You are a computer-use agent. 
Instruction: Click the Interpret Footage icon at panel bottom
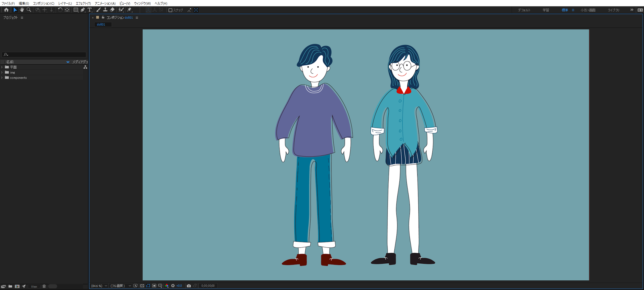click(x=3, y=286)
